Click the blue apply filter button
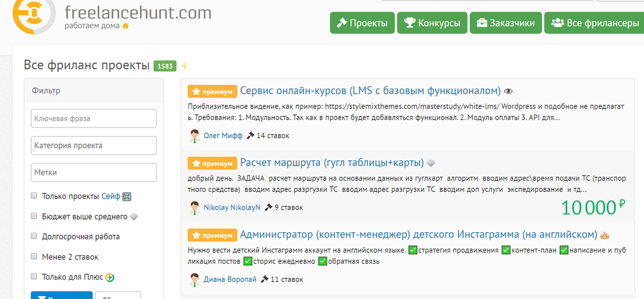644x299 pixels. [62, 295]
